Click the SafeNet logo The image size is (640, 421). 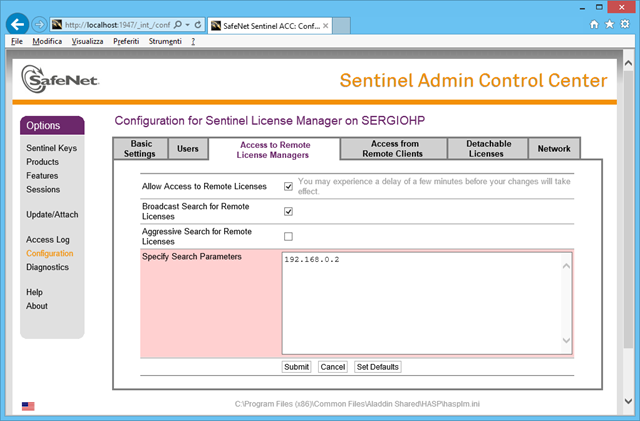[60, 79]
